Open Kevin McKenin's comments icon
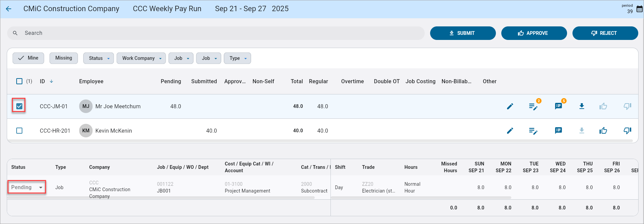The height and width of the screenshot is (224, 644). 558,131
